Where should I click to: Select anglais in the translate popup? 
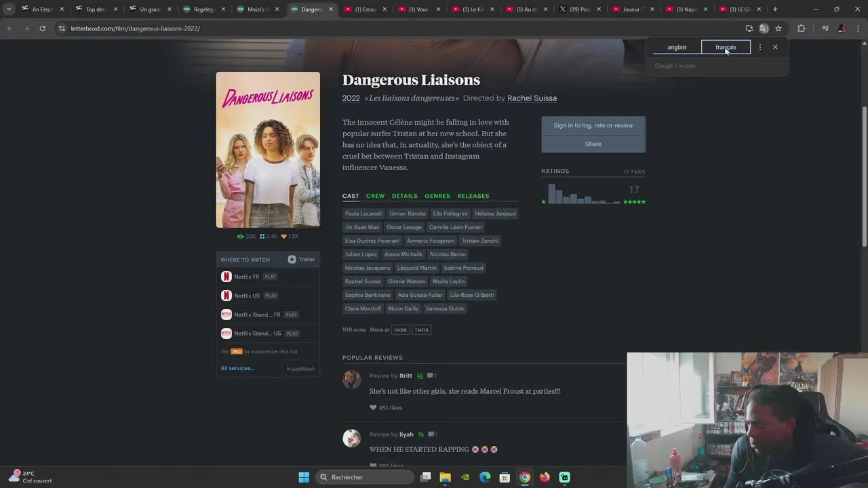coord(677,47)
